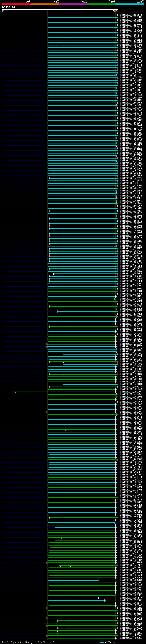Viewport: 146px width, 644px height.
Task: Click the =100char. scale legend
Action: [108, 642]
